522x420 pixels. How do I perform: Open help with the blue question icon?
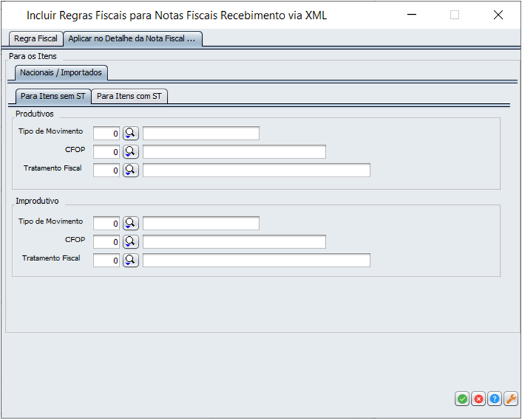tap(494, 399)
